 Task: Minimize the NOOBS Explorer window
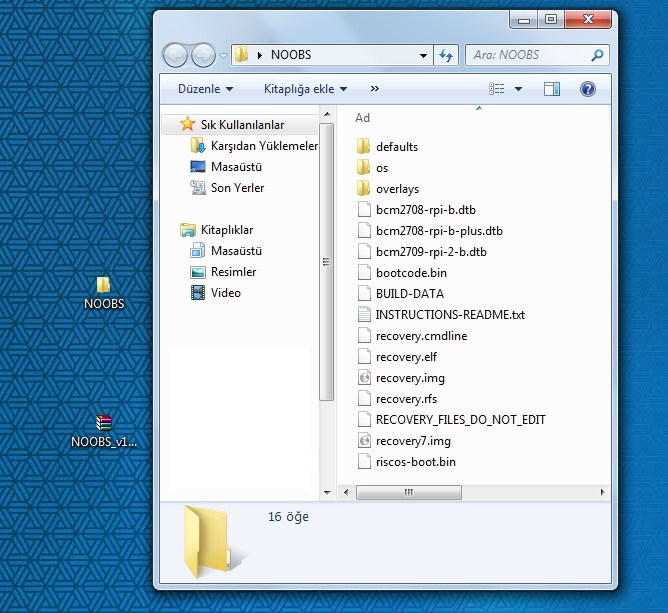coord(524,20)
